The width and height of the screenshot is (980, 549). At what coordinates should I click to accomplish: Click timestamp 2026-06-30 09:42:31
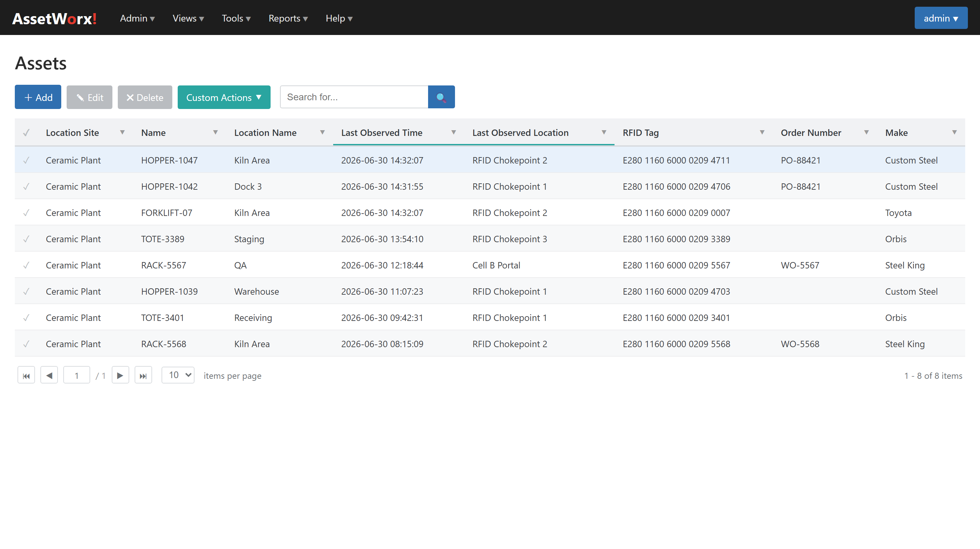(382, 318)
